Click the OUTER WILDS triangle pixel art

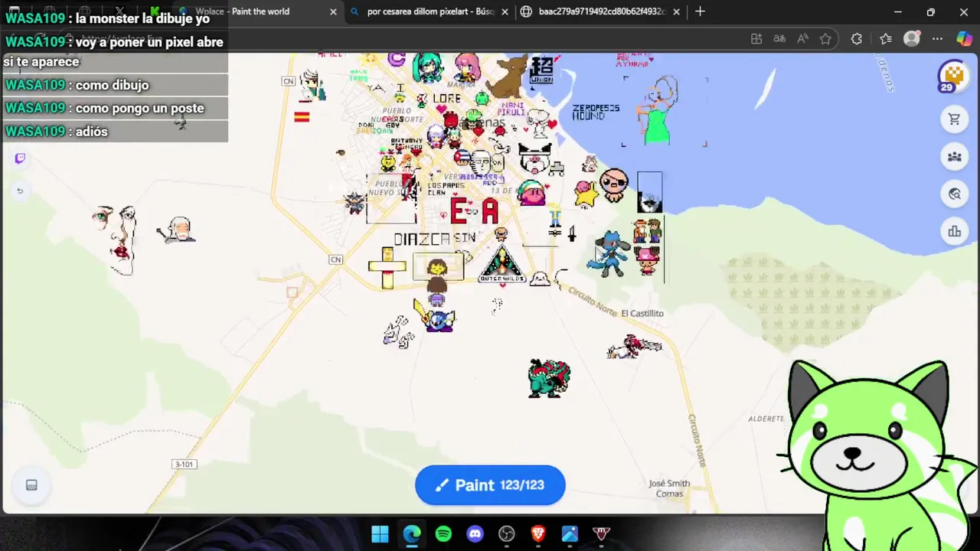pyautogui.click(x=502, y=266)
